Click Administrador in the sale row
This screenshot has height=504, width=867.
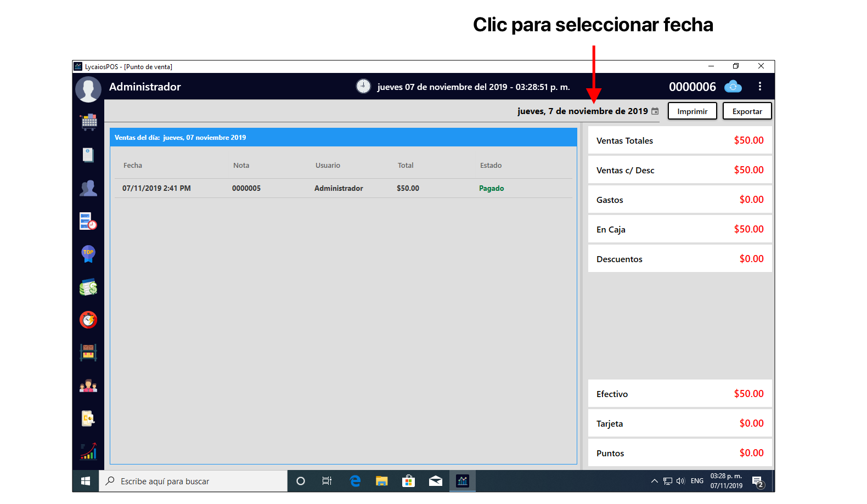tap(339, 188)
